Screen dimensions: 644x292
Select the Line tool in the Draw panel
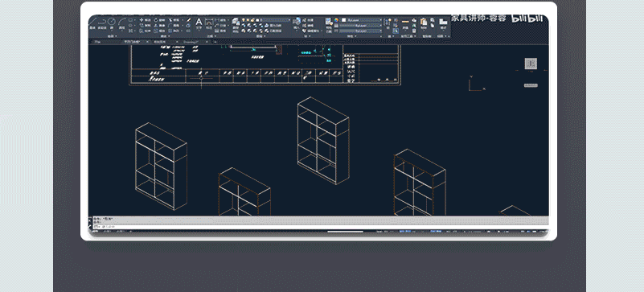(92, 23)
